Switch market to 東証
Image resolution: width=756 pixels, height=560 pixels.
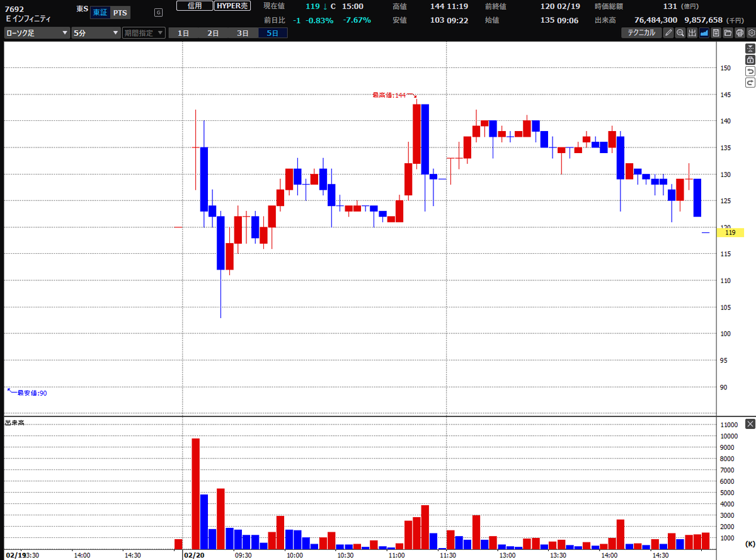(x=100, y=12)
